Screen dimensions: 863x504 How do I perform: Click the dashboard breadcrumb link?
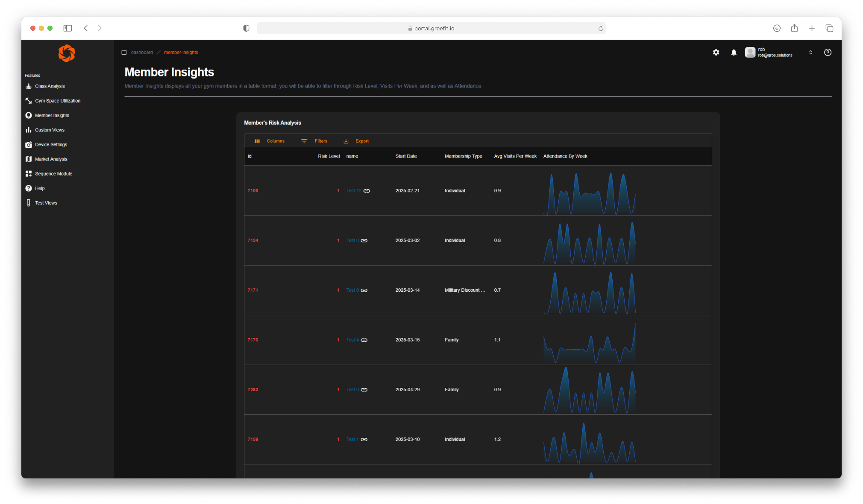pos(142,53)
